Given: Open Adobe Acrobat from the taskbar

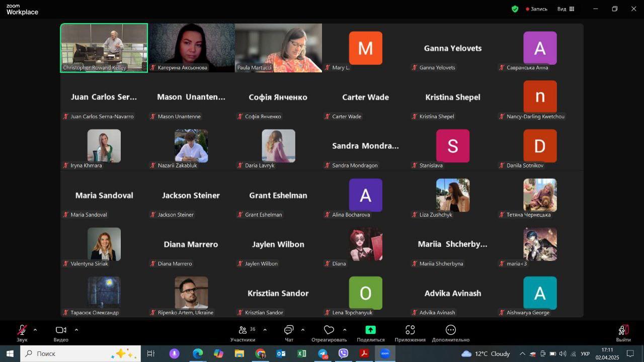Looking at the screenshot, I should click(364, 353).
